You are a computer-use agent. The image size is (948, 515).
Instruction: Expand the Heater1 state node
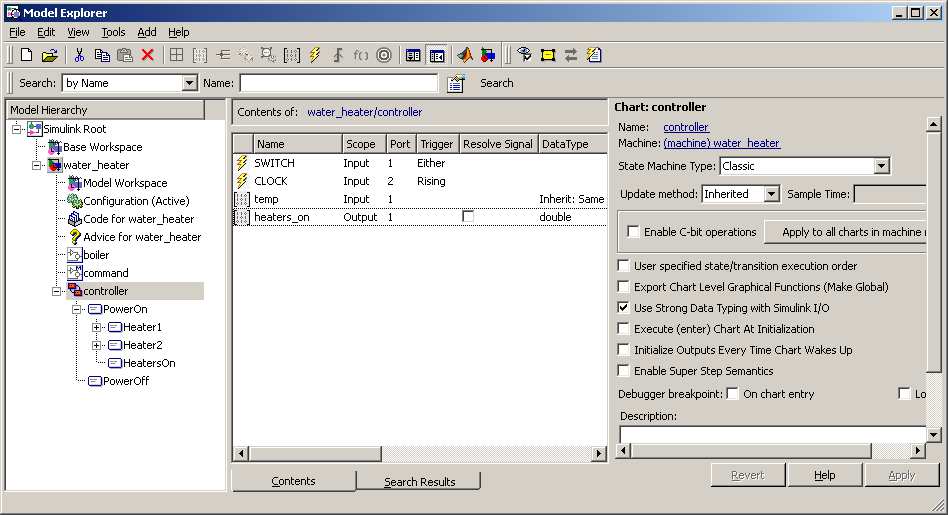pos(97,327)
